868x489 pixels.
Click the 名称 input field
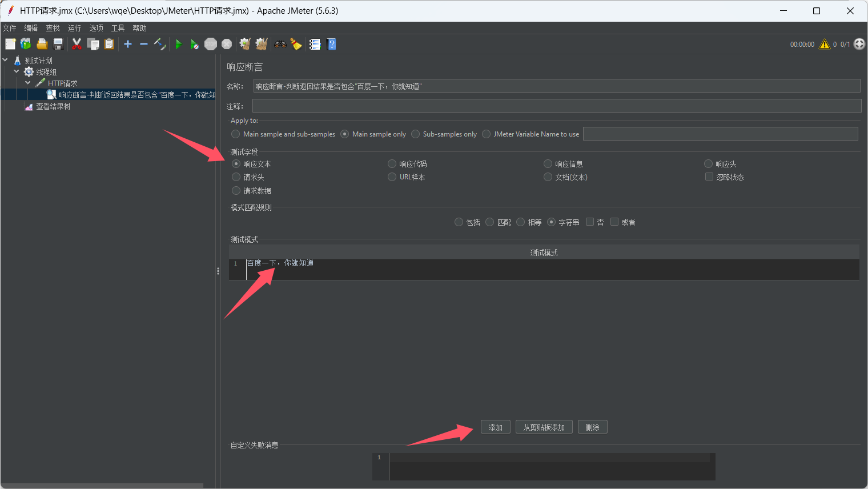(x=557, y=86)
